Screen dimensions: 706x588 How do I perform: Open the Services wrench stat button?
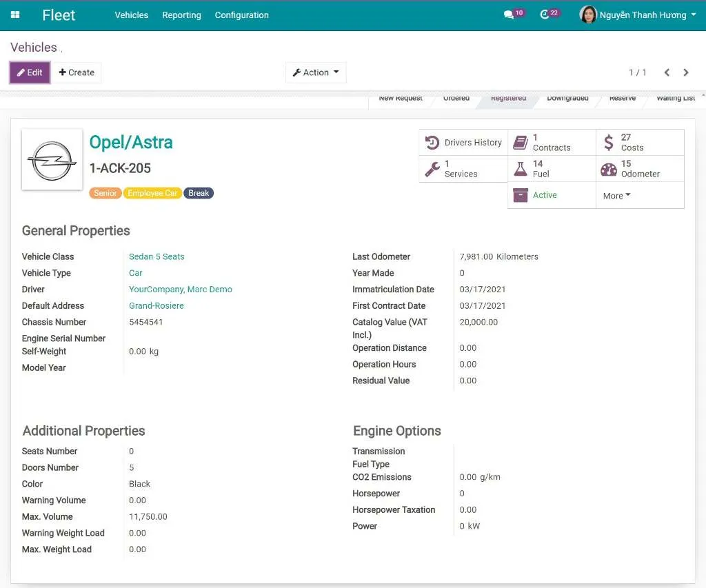click(463, 169)
